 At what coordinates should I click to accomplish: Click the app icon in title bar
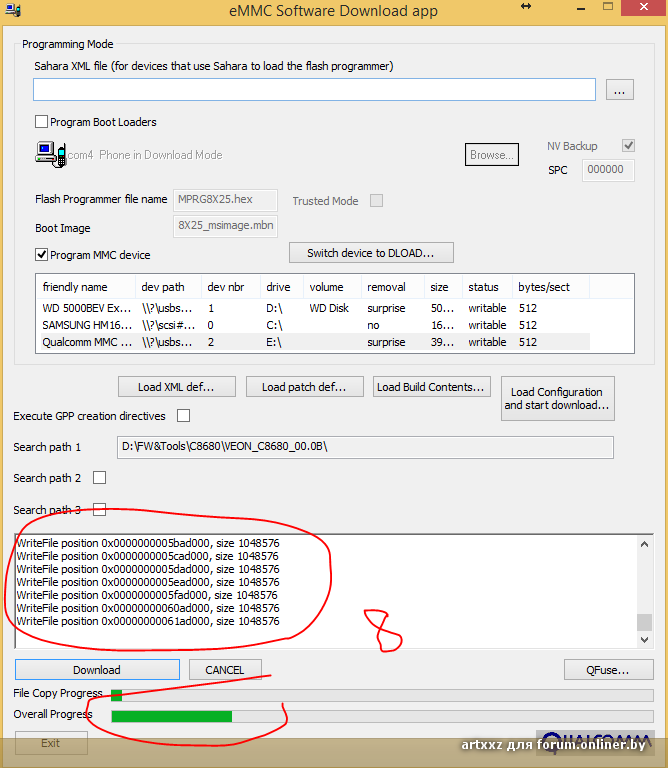[x=12, y=10]
